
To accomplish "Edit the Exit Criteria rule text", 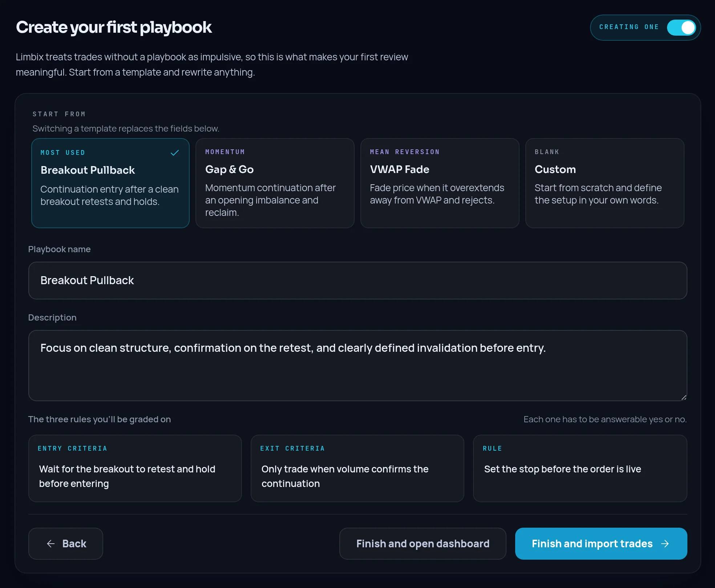I will [357, 476].
